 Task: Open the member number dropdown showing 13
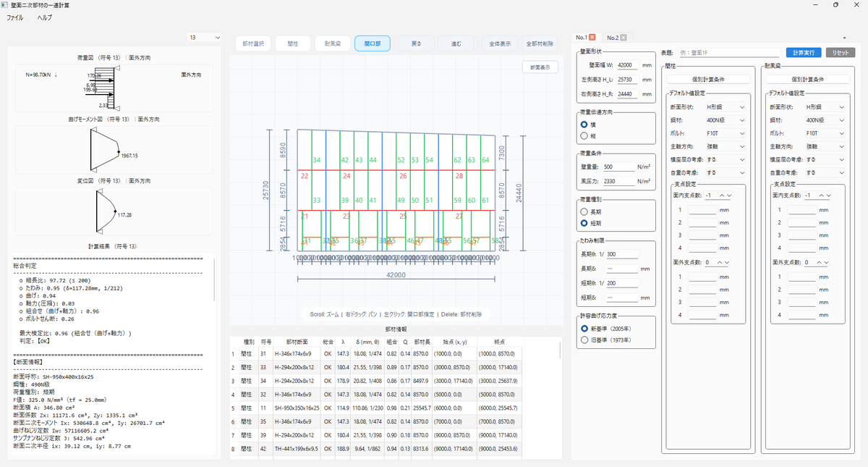(x=205, y=37)
